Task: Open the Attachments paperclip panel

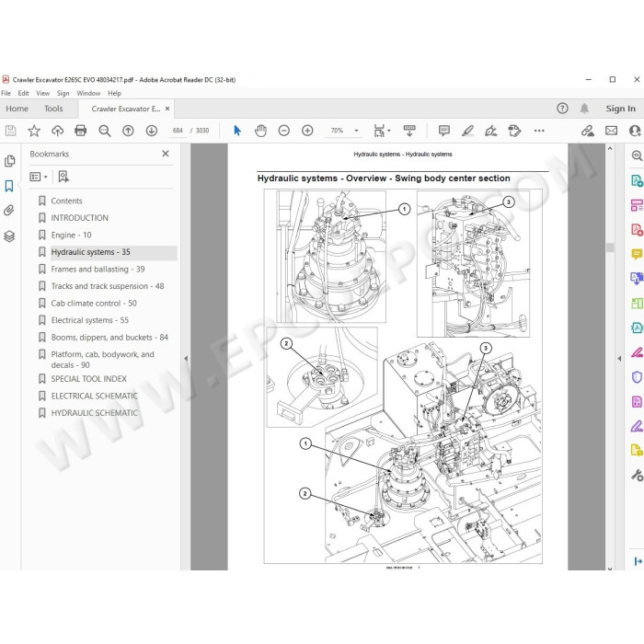Action: click(9, 211)
